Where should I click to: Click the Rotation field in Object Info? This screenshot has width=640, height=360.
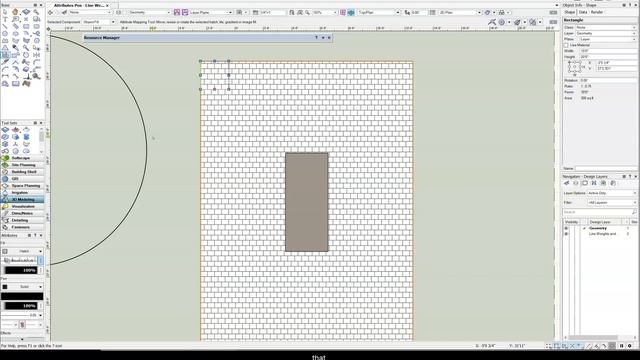point(608,80)
